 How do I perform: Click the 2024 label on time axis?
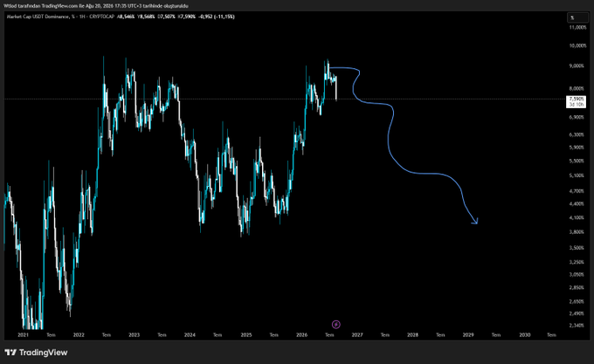pyautogui.click(x=190, y=335)
